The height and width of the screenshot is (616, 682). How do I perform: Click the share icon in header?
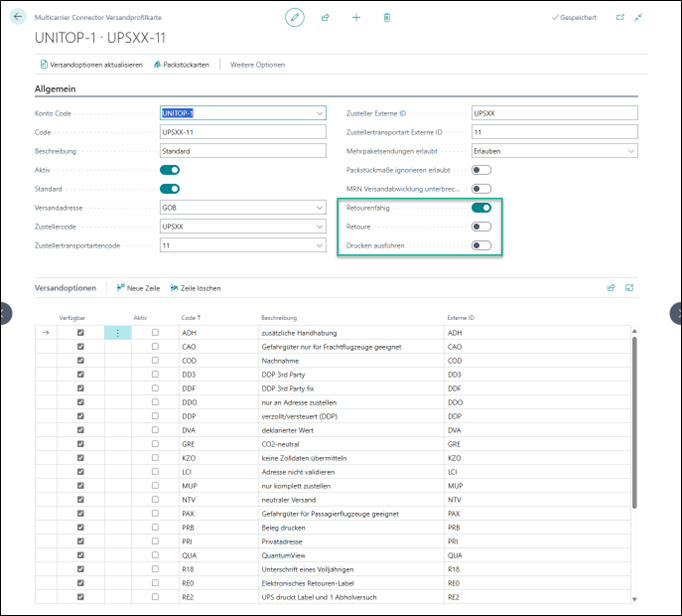(325, 18)
